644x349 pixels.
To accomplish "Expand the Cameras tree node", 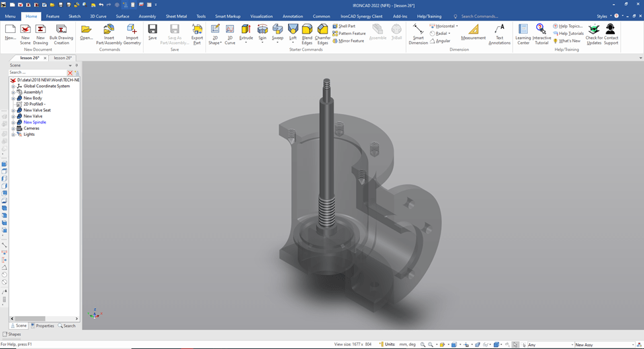I will tap(13, 128).
